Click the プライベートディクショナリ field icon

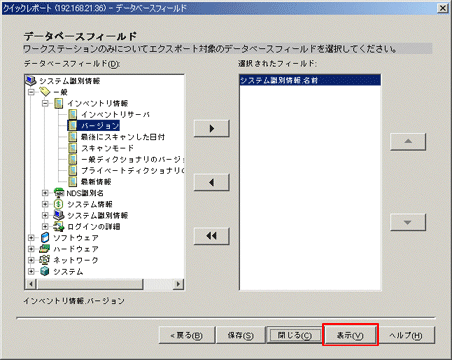[73, 170]
